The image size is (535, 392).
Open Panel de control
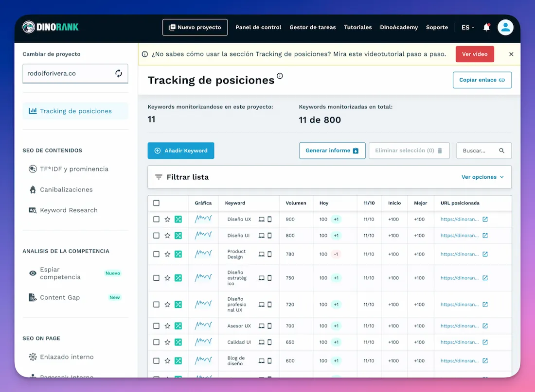(x=258, y=28)
